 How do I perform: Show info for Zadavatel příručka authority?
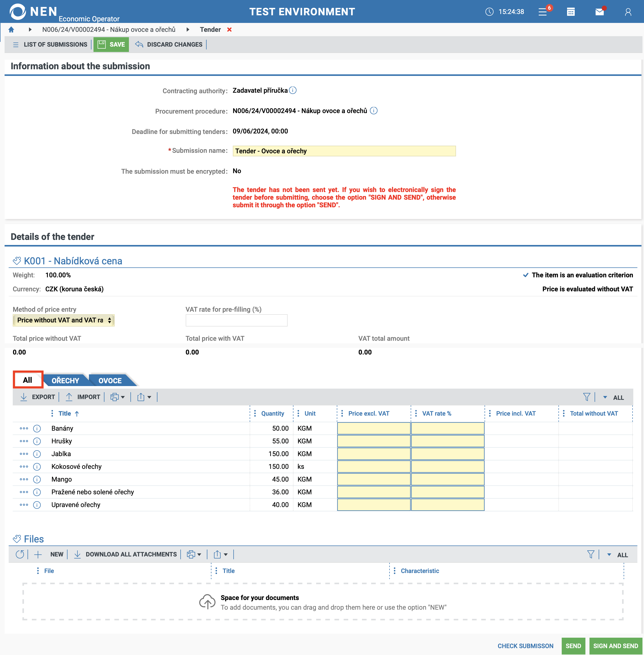click(293, 90)
